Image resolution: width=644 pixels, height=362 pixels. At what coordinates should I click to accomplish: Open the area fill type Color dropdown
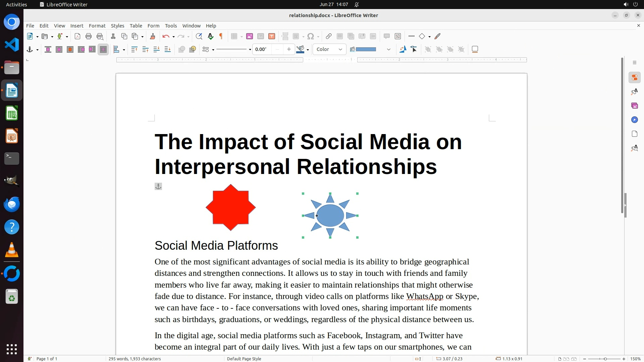point(329,49)
